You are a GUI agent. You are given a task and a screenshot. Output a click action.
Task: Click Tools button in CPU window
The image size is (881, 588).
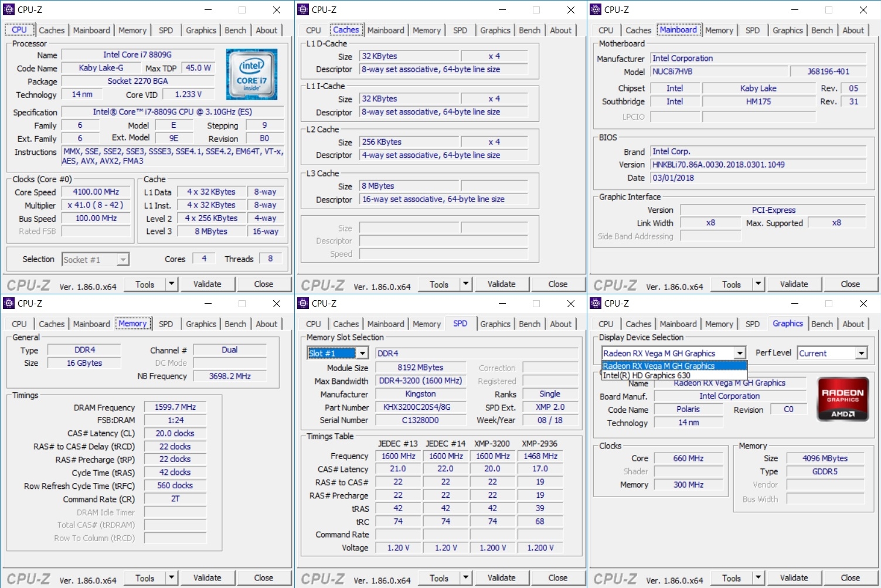click(x=145, y=284)
